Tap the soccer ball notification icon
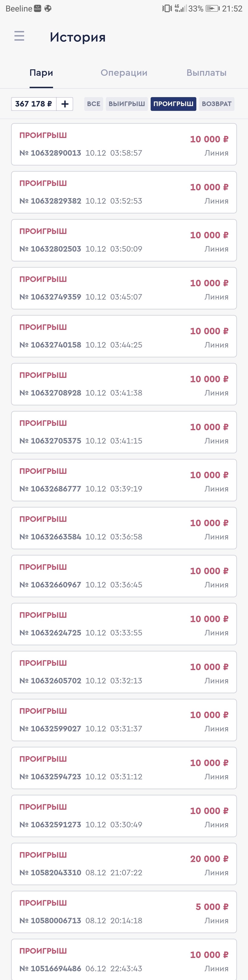Viewport: 248px width, 980px height. click(48, 8)
